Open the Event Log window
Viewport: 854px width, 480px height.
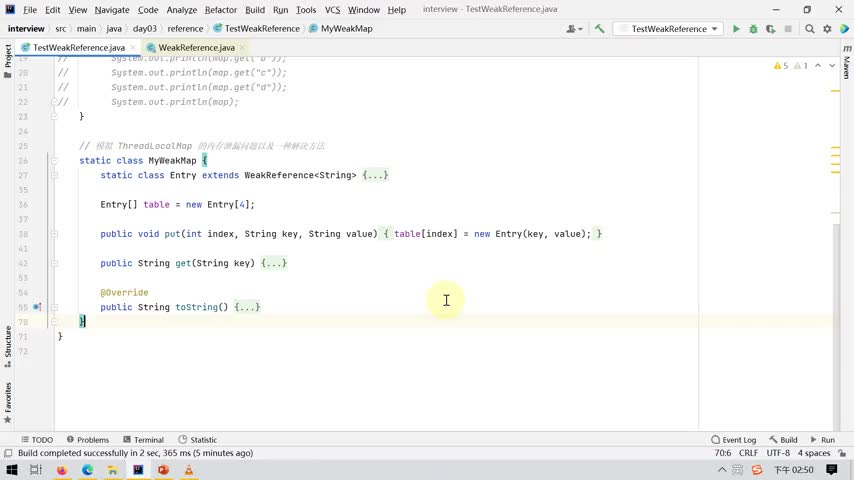734,440
